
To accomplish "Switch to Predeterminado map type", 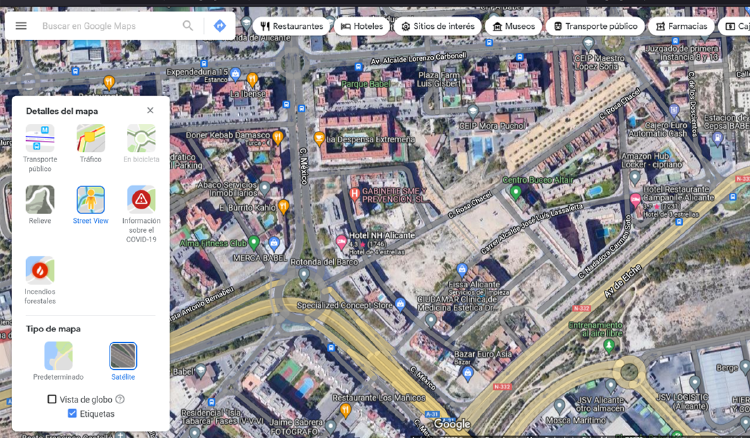I will point(58,356).
